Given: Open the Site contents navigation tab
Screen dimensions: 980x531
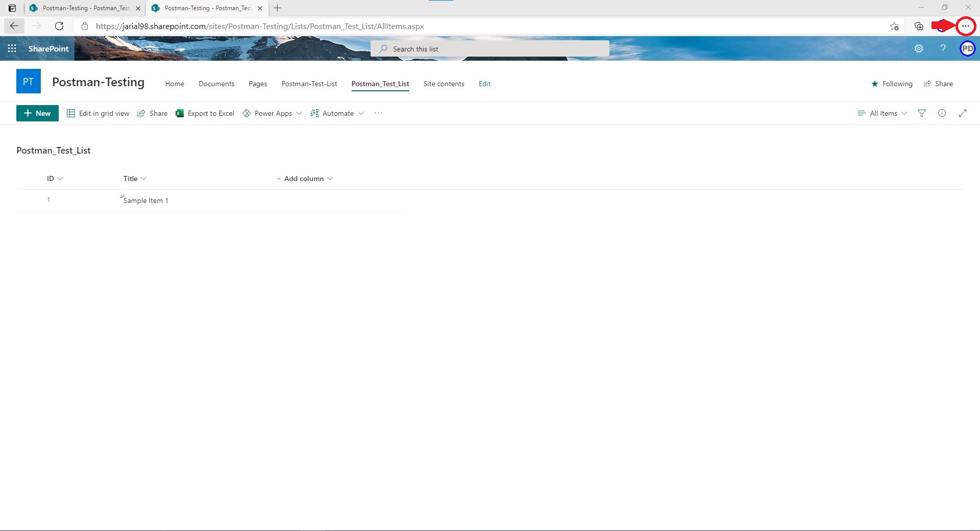Looking at the screenshot, I should pyautogui.click(x=444, y=84).
